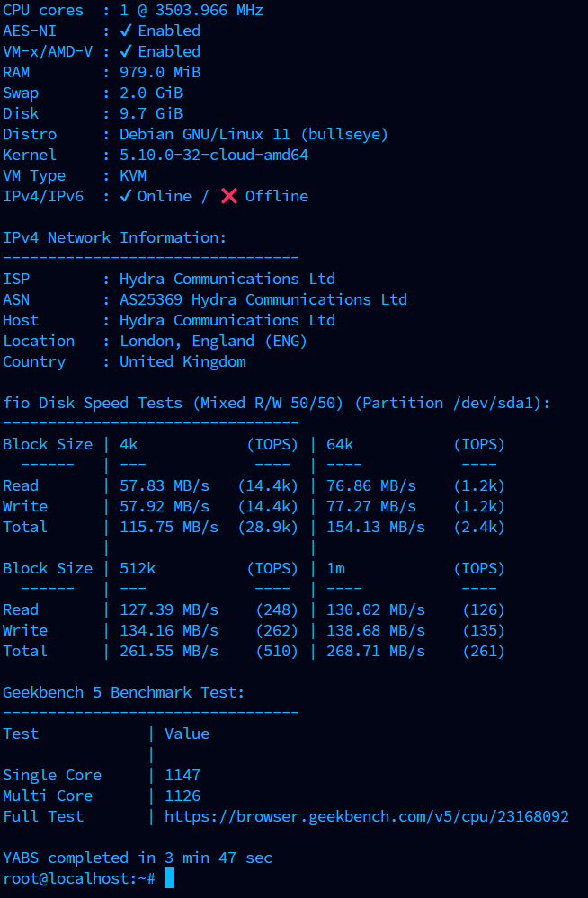Select 'AS25369 Hydra Communications Ltd' text
Image resolution: width=588 pixels, height=898 pixels.
(263, 299)
